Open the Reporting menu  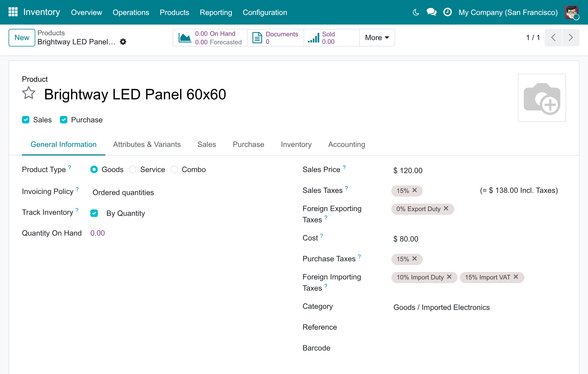[x=216, y=12]
